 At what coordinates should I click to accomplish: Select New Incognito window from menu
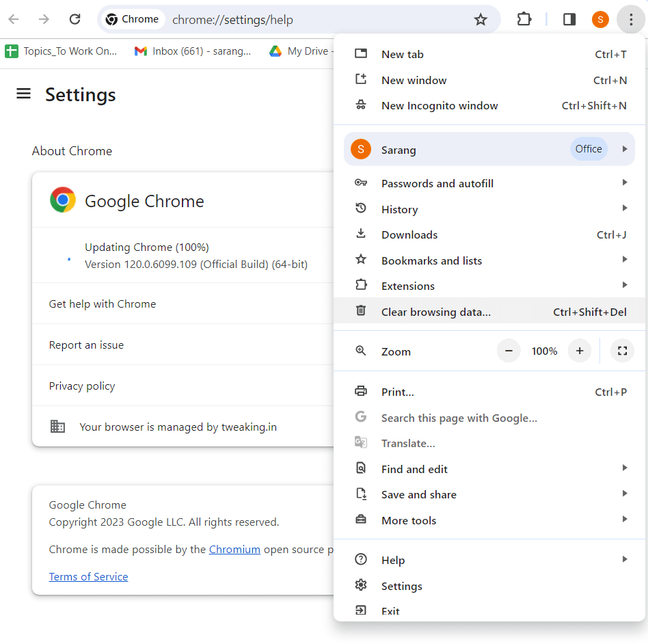440,105
